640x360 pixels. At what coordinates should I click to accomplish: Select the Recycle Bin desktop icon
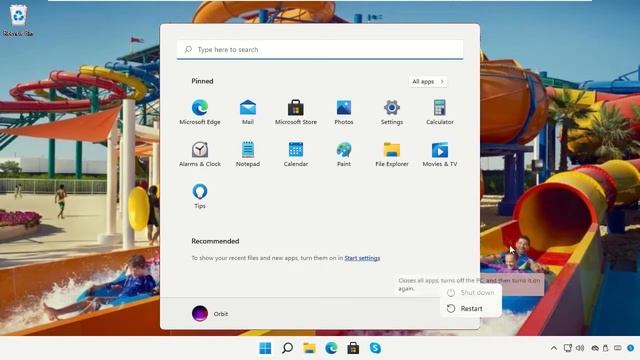(18, 20)
